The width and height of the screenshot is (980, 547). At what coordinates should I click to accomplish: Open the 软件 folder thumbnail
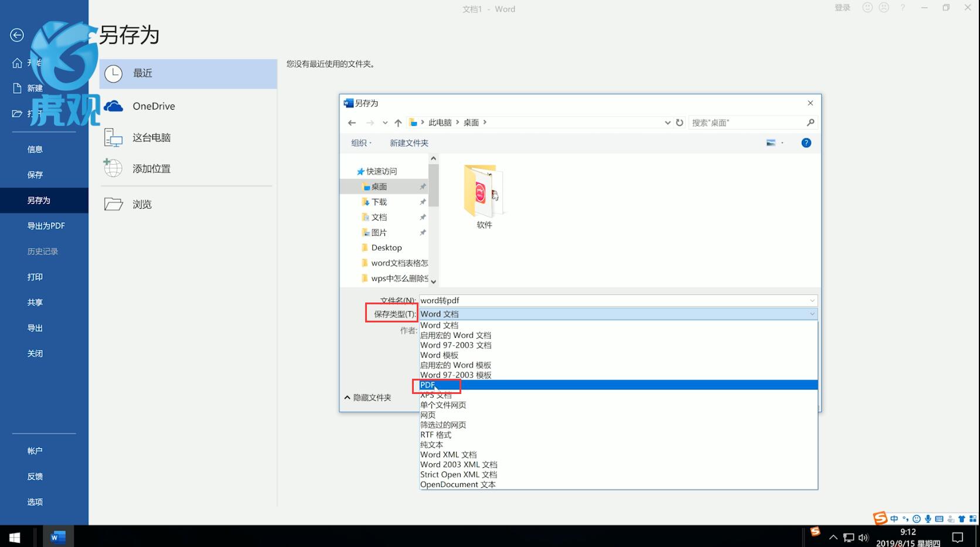(484, 191)
